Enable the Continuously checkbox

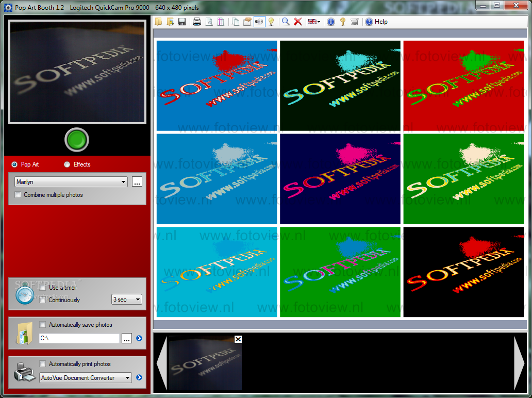point(43,300)
